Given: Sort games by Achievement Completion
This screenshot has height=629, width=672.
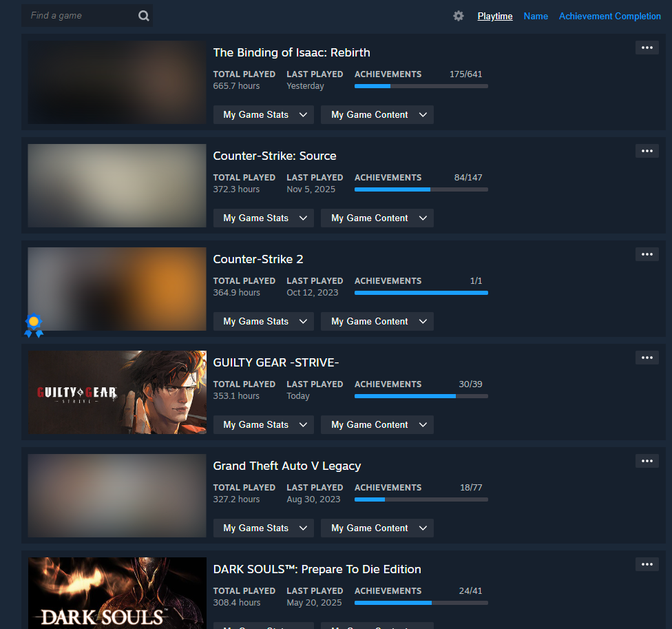Looking at the screenshot, I should point(610,17).
